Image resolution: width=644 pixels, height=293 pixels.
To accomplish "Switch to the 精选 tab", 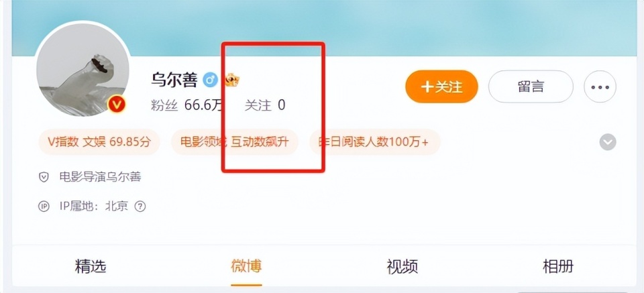I will point(91,266).
